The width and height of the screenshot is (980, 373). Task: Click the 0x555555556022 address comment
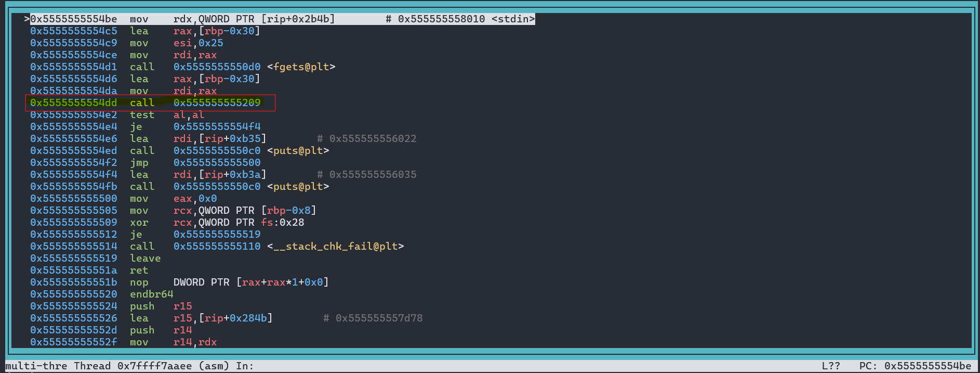point(372,139)
